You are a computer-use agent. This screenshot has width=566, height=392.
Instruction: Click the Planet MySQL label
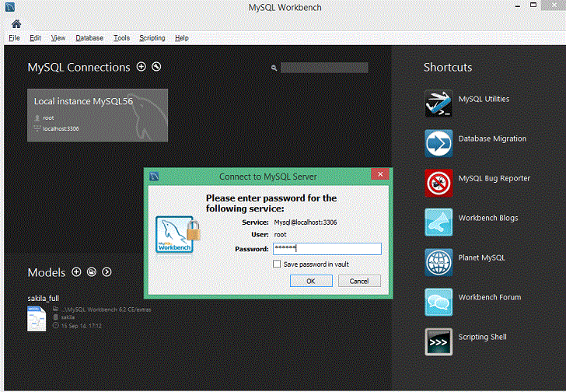point(481,257)
